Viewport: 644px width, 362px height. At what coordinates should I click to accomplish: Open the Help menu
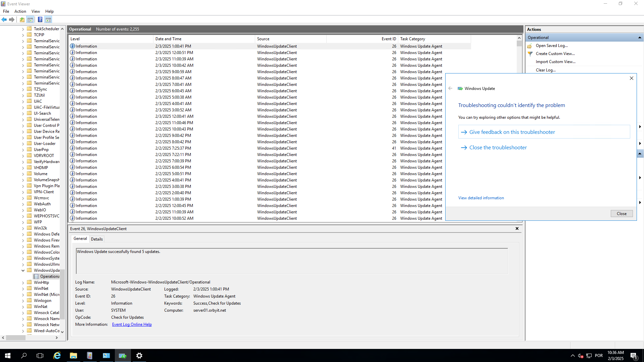tap(49, 11)
